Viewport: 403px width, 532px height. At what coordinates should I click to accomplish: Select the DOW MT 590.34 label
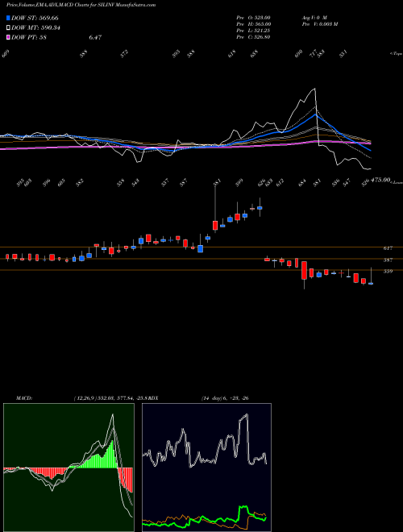pyautogui.click(x=35, y=28)
